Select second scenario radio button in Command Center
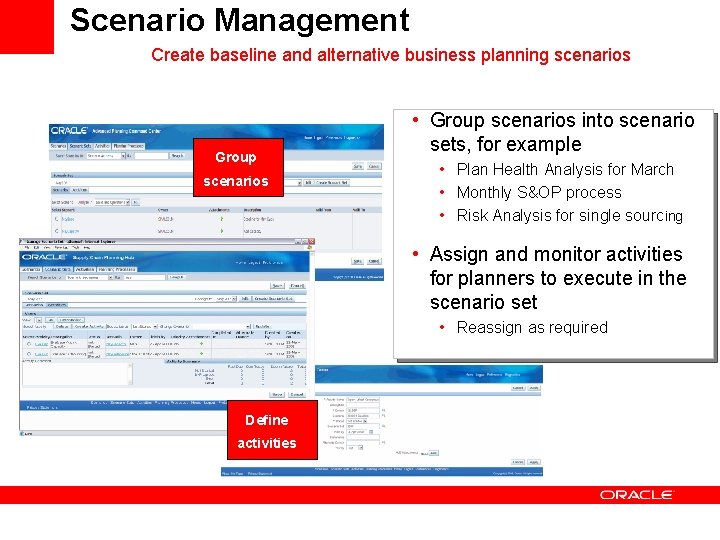The height and width of the screenshot is (540, 720). coord(57,231)
